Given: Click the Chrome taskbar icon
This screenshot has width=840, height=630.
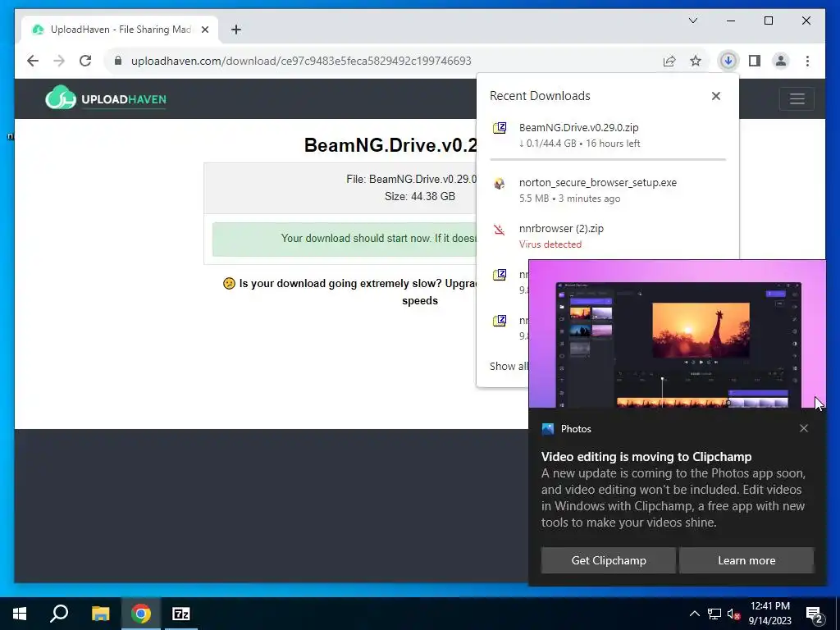Looking at the screenshot, I should coord(141,614).
